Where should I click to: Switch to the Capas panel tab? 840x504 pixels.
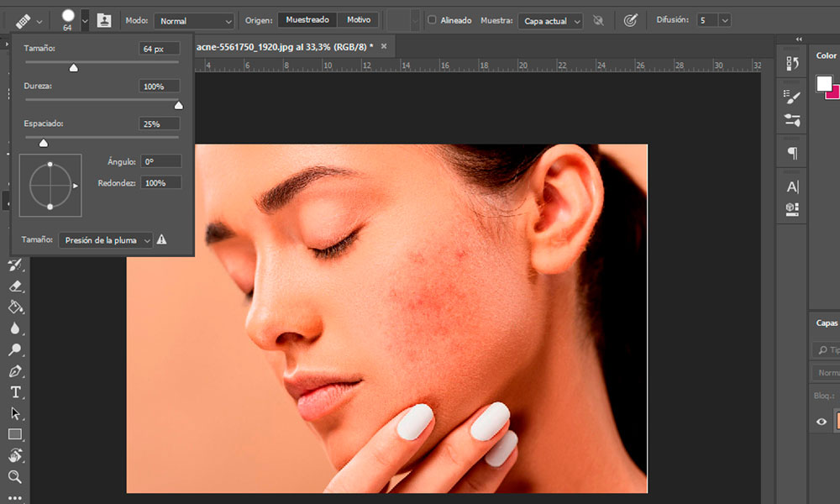825,323
